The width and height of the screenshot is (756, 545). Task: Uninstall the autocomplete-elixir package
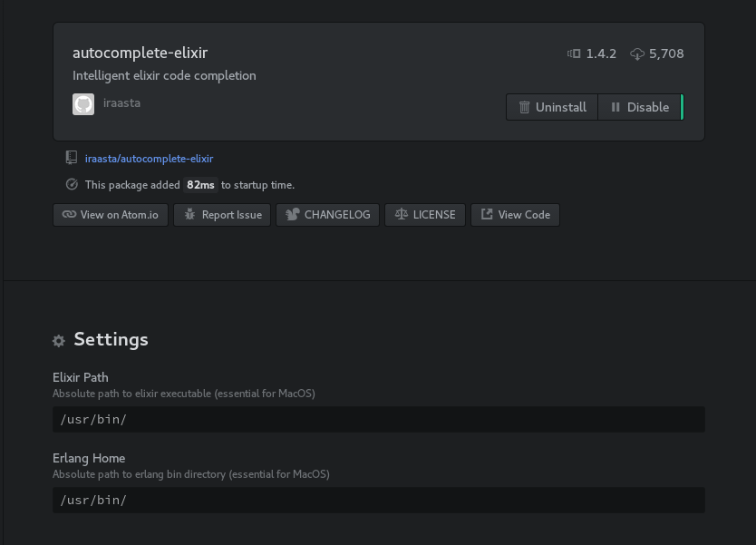552,107
